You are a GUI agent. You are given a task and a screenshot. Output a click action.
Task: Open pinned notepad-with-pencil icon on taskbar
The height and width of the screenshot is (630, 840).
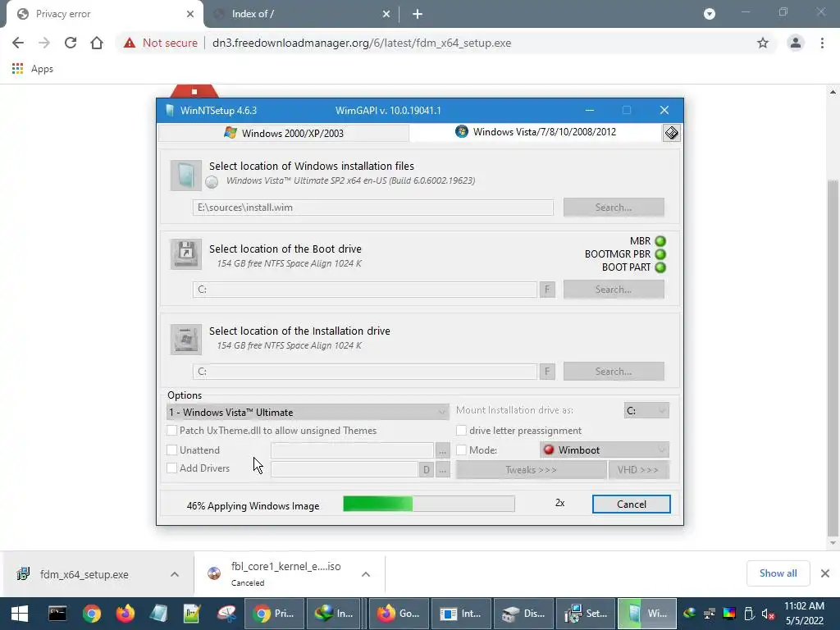192,614
